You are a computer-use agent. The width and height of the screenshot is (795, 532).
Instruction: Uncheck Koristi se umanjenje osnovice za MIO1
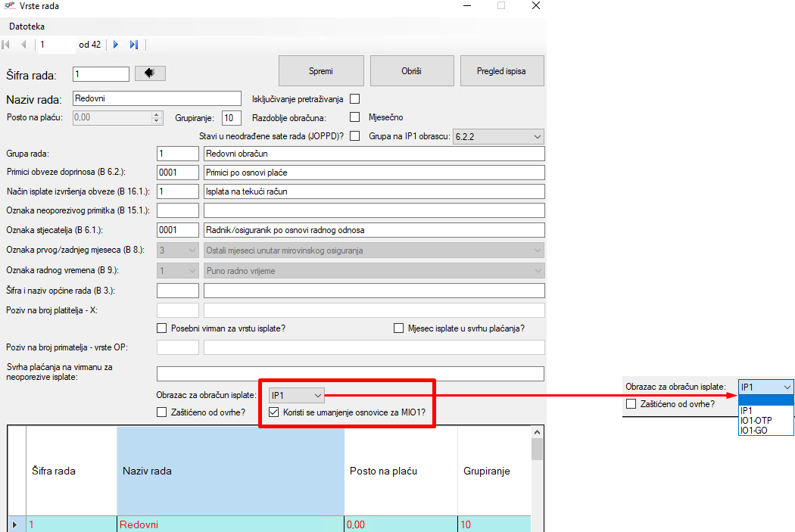(x=275, y=413)
